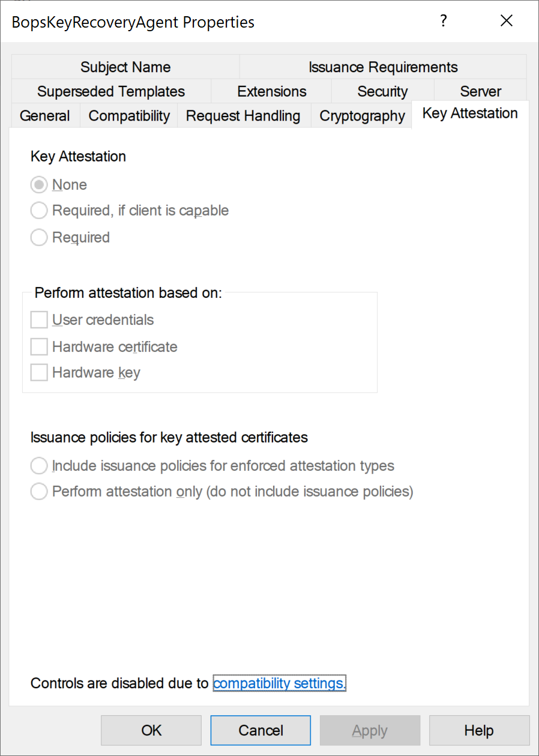The width and height of the screenshot is (539, 756).
Task: Open the Request Handling tab
Action: point(243,116)
